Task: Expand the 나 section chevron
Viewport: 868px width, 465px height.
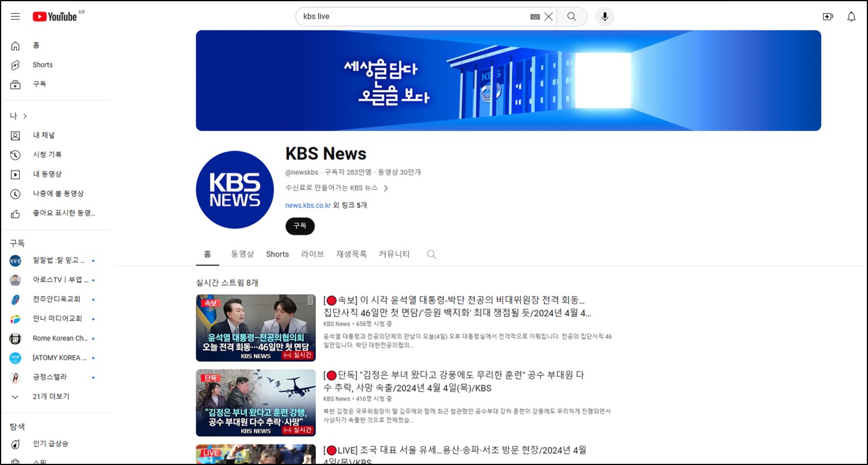Action: coord(25,116)
